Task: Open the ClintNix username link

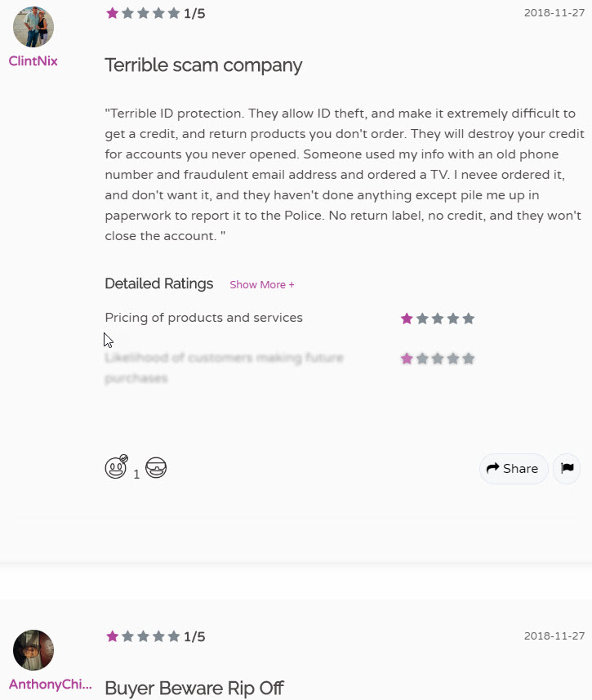Action: coord(33,60)
